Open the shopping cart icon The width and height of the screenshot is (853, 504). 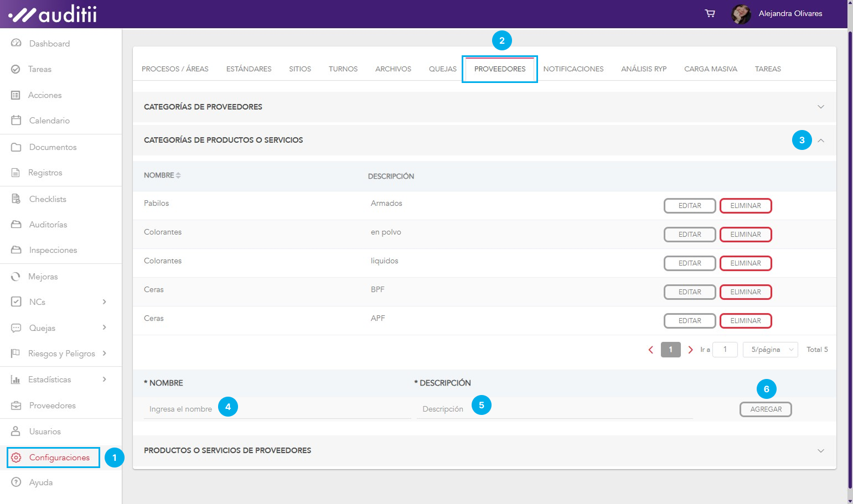click(x=710, y=13)
